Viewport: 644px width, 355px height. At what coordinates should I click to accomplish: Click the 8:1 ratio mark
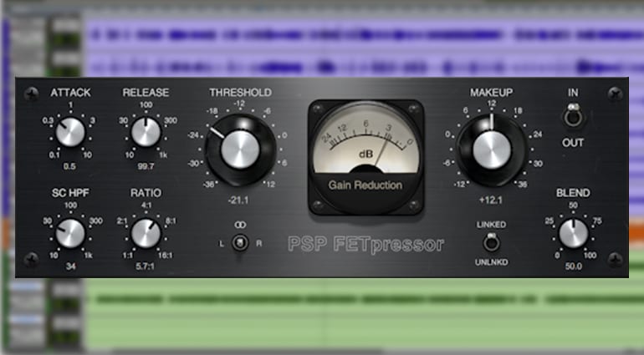[171, 221]
